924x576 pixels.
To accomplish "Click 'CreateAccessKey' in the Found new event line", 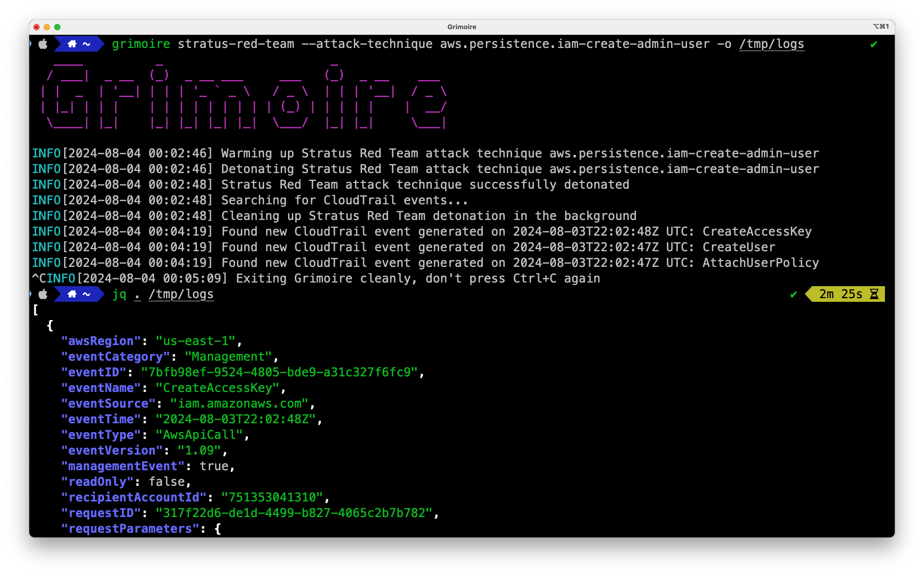I will [757, 232].
